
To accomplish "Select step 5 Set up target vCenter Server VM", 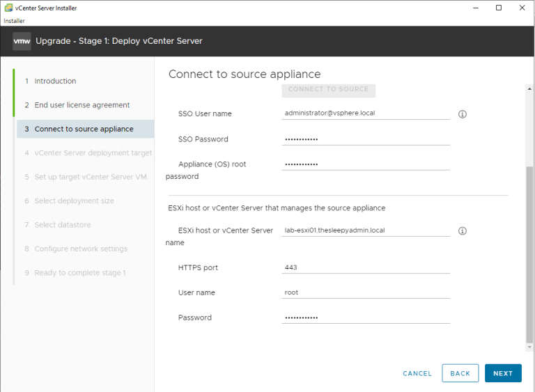I will point(85,177).
